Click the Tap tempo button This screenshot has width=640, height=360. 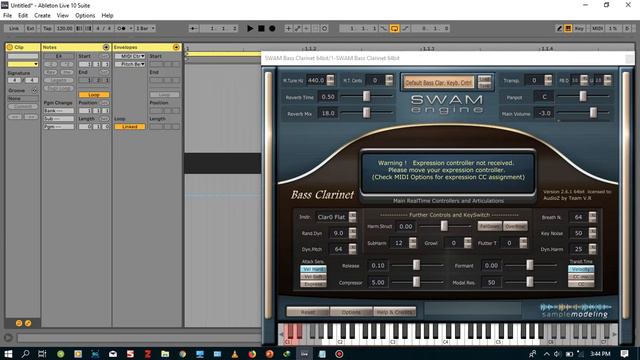pyautogui.click(x=47, y=29)
